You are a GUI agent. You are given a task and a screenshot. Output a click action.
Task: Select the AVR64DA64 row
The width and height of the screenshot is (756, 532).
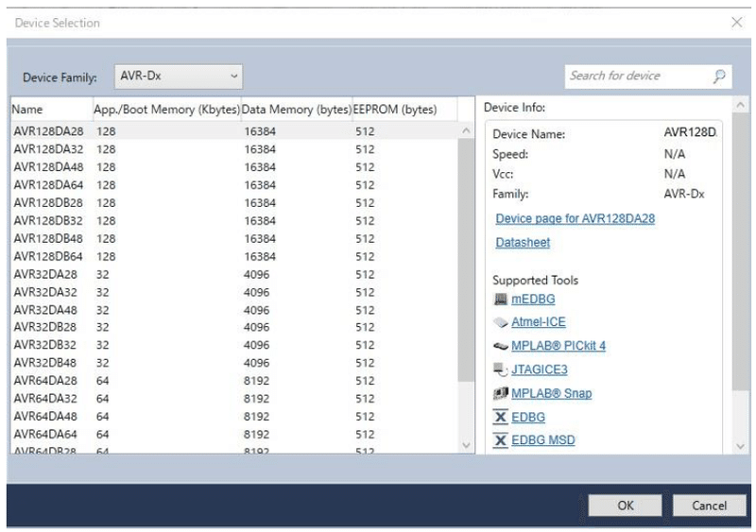click(x=234, y=434)
